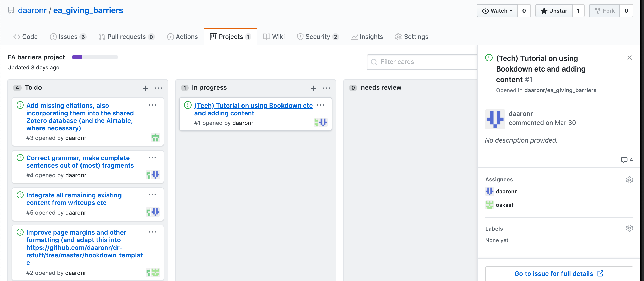Click assignee avatars on issue #2 card

tap(153, 272)
